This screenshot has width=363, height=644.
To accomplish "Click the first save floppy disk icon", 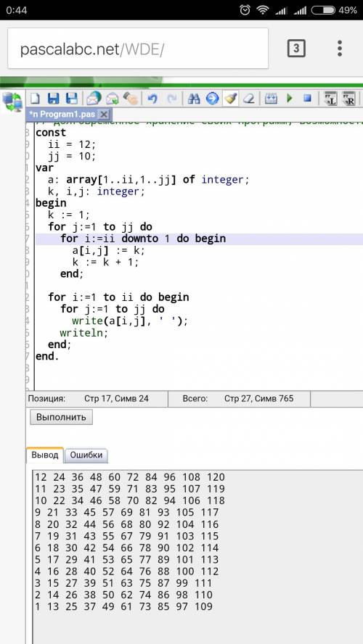I will click(x=54, y=99).
